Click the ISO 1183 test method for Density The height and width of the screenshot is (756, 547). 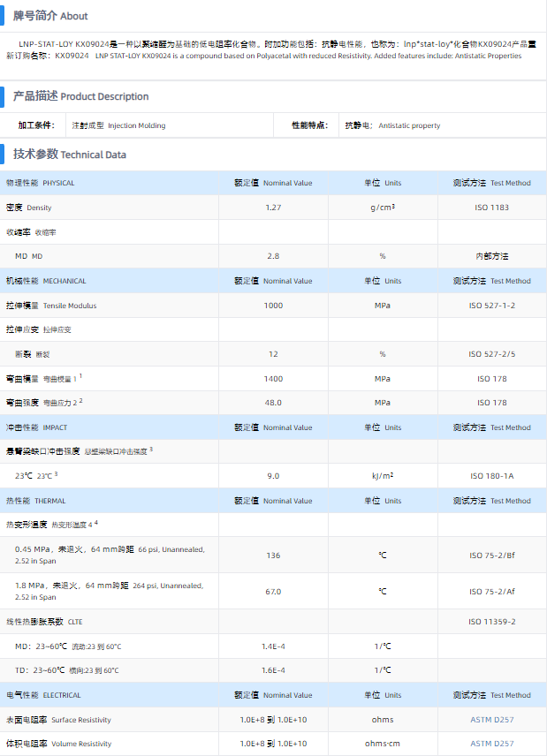pyautogui.click(x=491, y=208)
